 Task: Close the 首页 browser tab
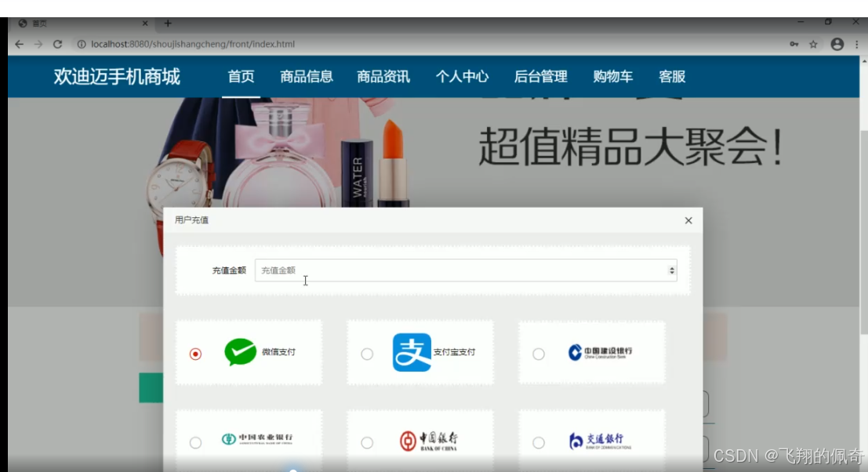pos(145,24)
